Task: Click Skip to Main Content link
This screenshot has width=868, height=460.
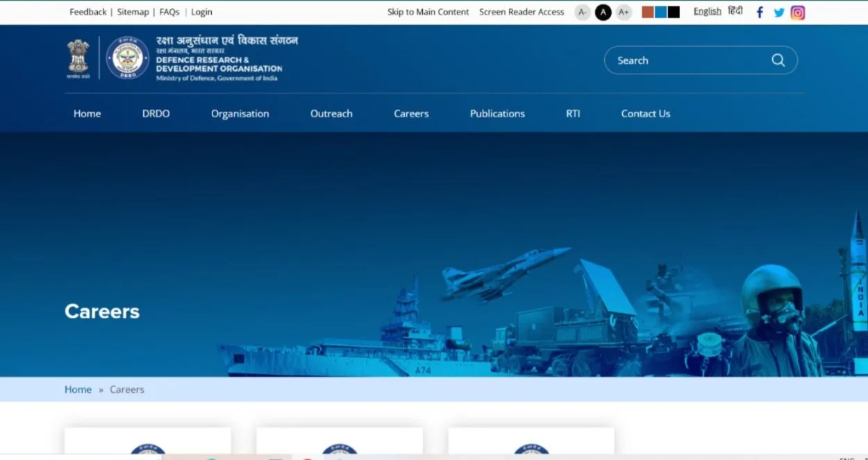Action: (428, 12)
